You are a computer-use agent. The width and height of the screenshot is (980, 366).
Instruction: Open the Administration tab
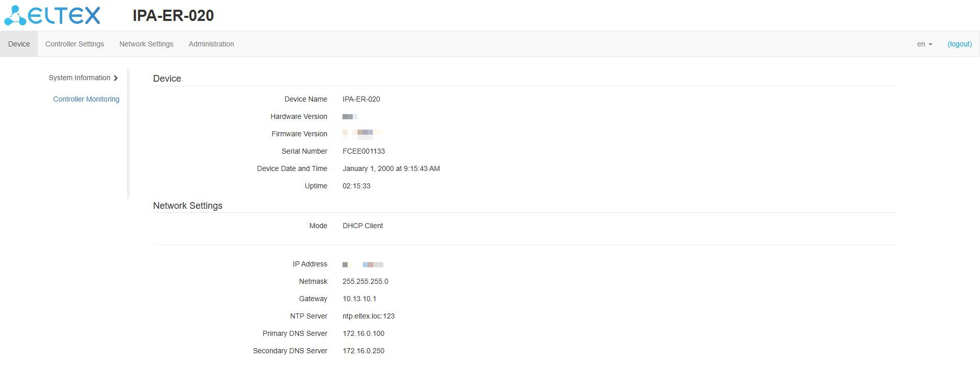tap(211, 44)
